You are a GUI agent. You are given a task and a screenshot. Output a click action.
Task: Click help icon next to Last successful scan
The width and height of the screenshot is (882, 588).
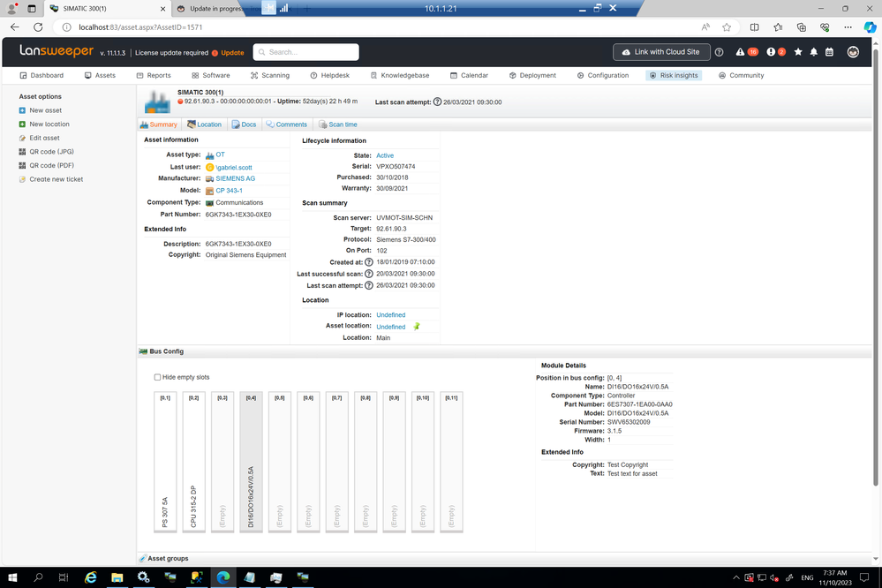368,274
